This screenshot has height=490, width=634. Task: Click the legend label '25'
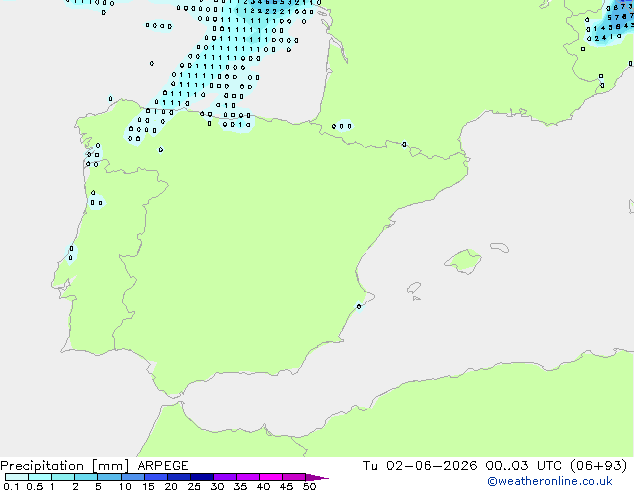194,486
